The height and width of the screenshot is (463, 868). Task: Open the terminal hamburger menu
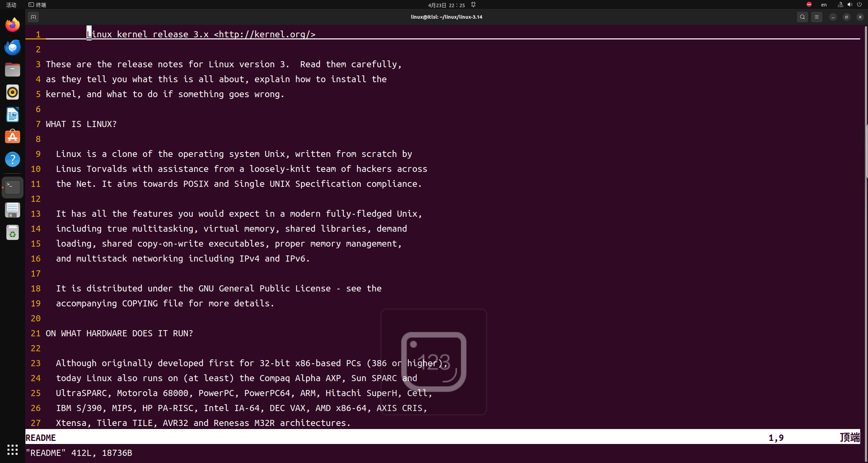pos(817,17)
